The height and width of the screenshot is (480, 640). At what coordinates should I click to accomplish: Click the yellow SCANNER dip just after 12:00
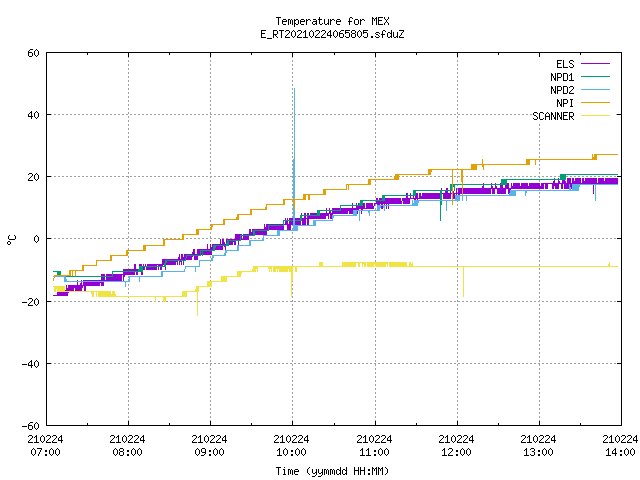coord(463,282)
